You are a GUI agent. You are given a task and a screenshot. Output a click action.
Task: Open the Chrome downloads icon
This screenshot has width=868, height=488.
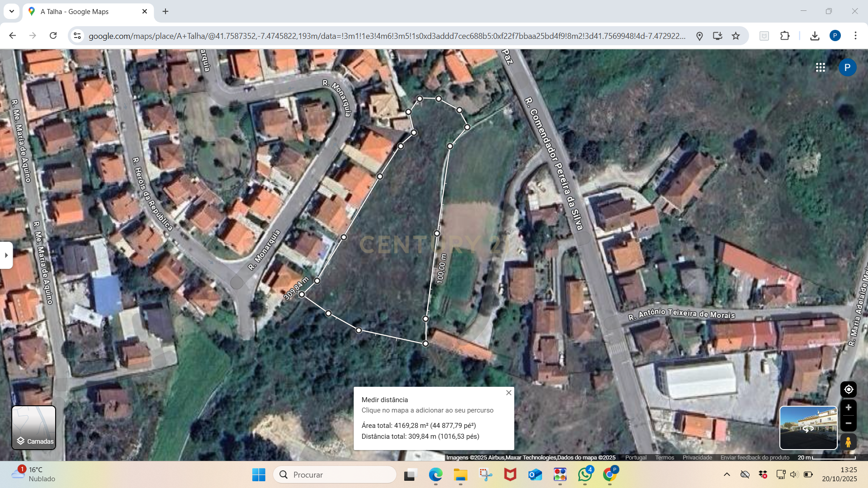coord(815,36)
